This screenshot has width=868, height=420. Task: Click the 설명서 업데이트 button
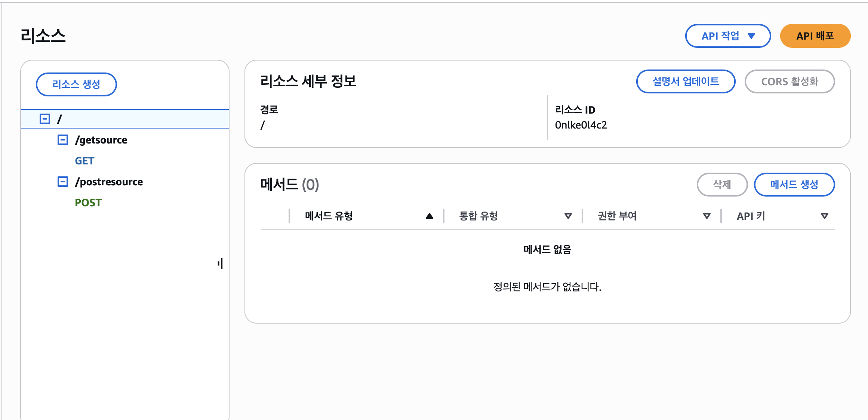(x=685, y=81)
